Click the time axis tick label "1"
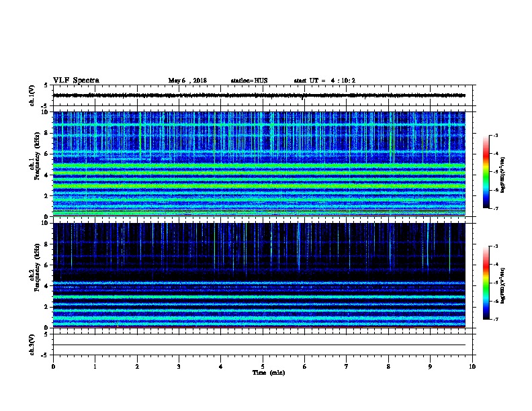The image size is (532, 411). [95, 366]
